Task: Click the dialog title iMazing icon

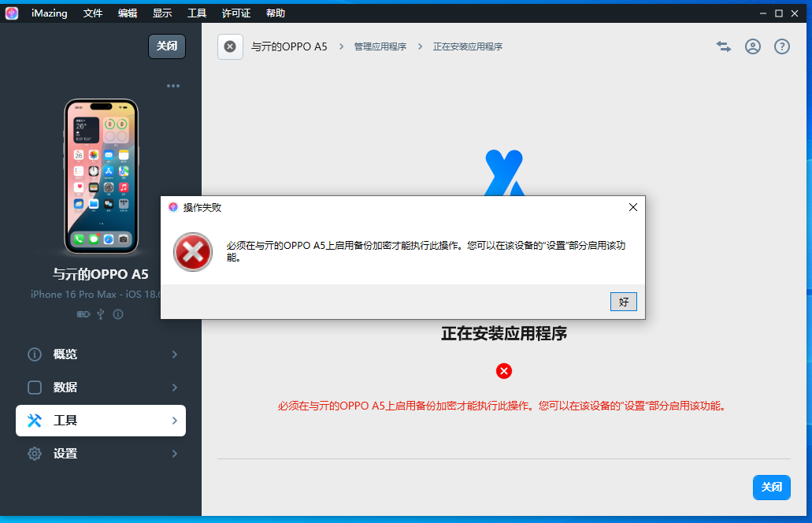Action: [x=173, y=207]
